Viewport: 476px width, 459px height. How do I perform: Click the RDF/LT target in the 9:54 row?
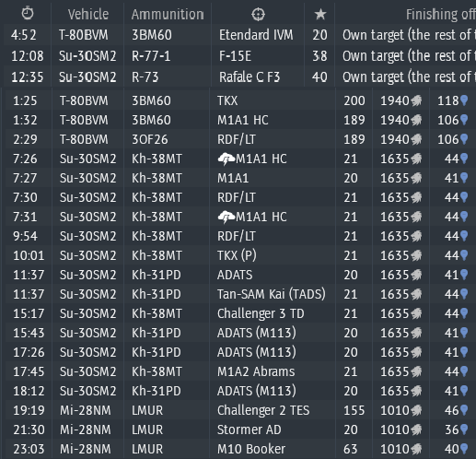pyautogui.click(x=237, y=236)
